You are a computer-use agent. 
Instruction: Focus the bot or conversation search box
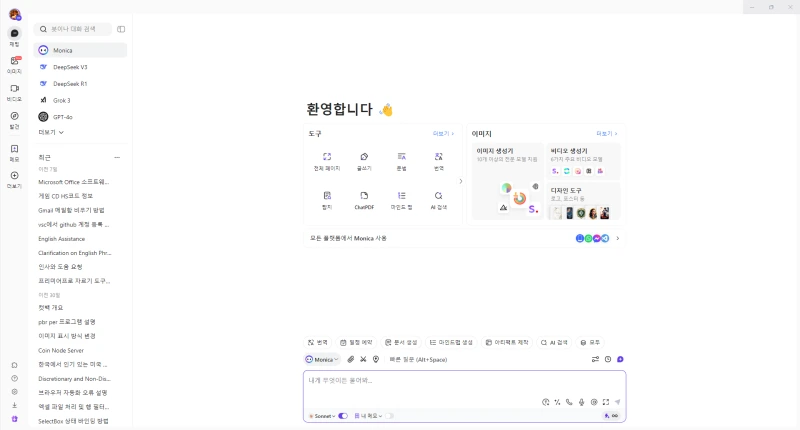tap(73, 29)
